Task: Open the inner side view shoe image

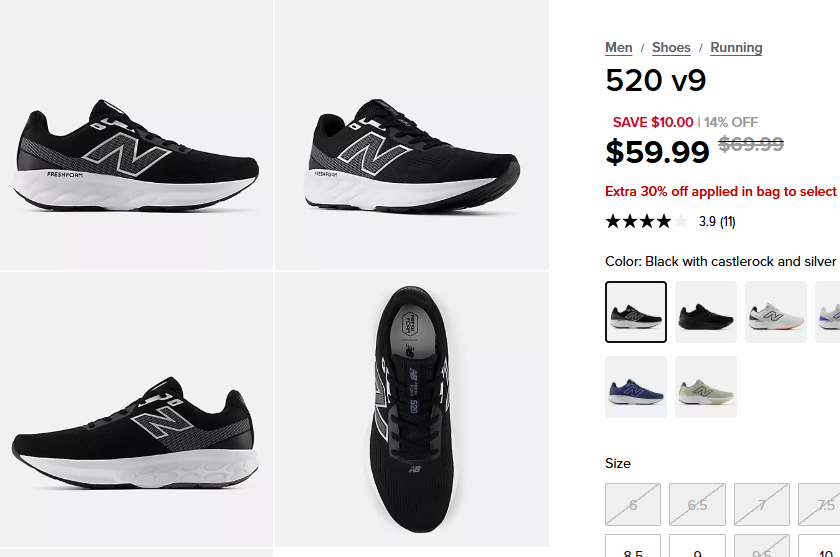Action: pos(136,409)
